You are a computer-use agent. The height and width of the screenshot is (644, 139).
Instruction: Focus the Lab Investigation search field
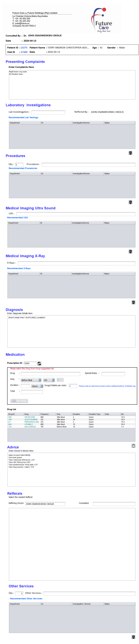(48, 112)
